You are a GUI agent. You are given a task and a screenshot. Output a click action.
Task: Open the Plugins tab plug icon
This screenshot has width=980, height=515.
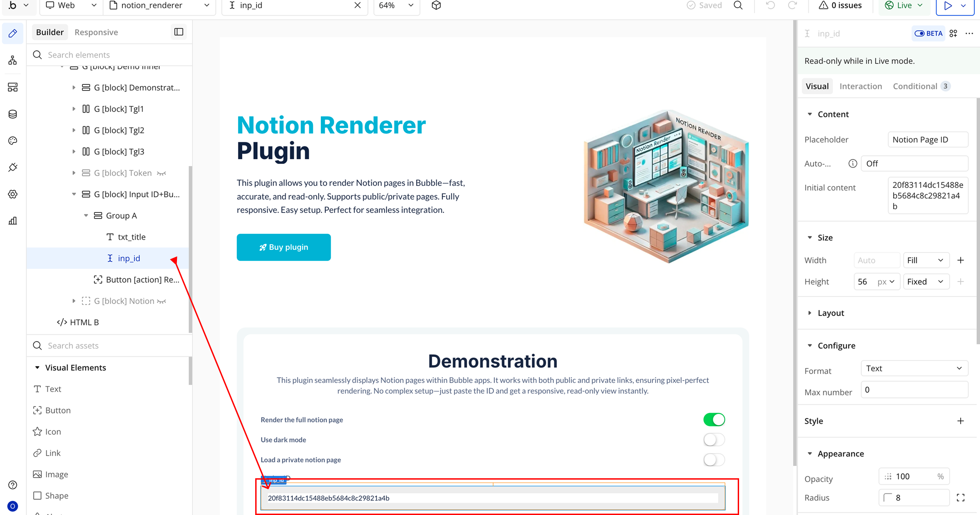pyautogui.click(x=13, y=167)
